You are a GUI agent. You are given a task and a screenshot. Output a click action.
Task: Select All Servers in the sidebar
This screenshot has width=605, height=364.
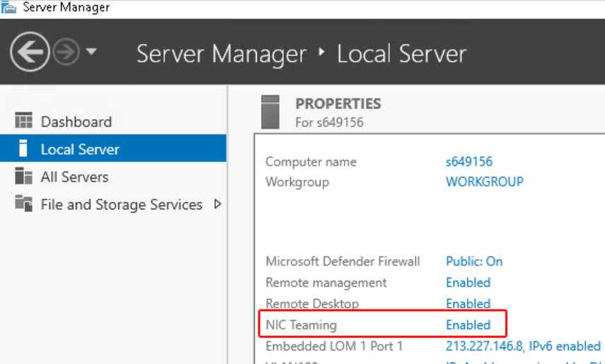pos(74,177)
